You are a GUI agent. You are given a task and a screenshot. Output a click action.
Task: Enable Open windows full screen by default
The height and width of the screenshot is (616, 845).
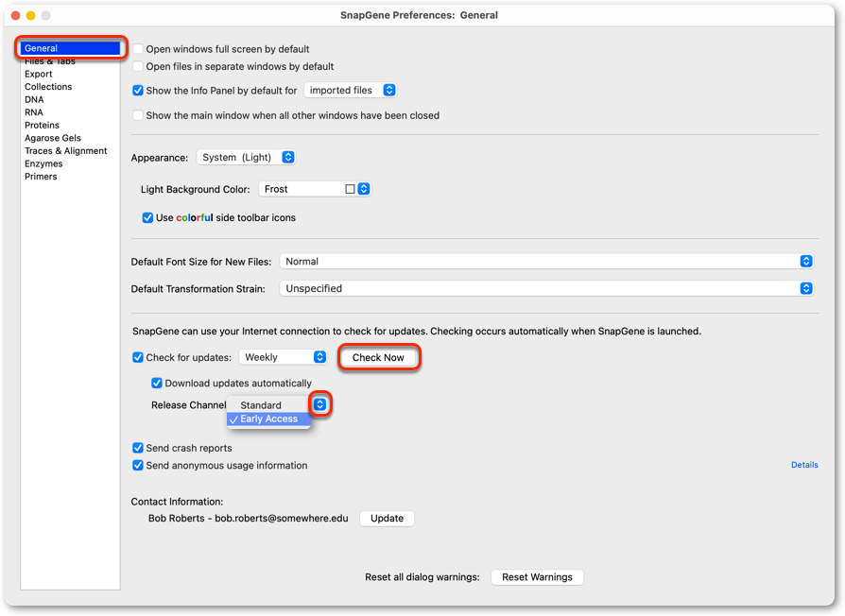(x=138, y=49)
